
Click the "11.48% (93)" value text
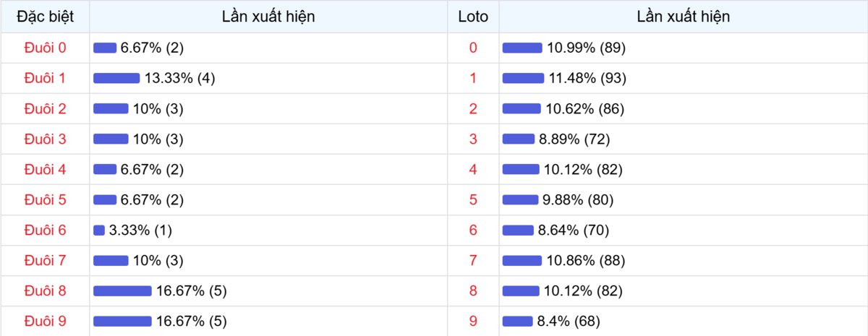[587, 78]
